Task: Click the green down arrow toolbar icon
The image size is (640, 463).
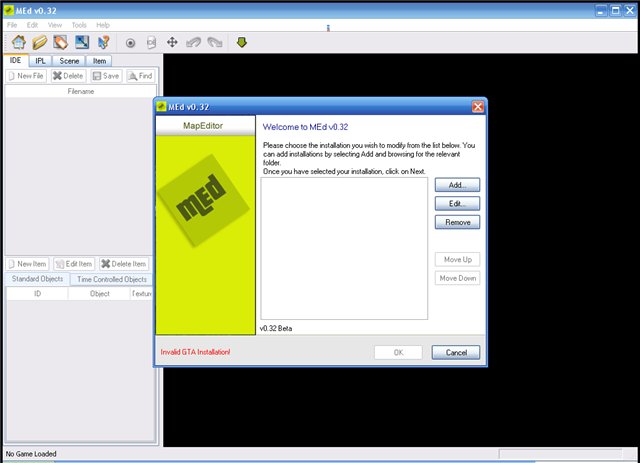Action: point(241,42)
